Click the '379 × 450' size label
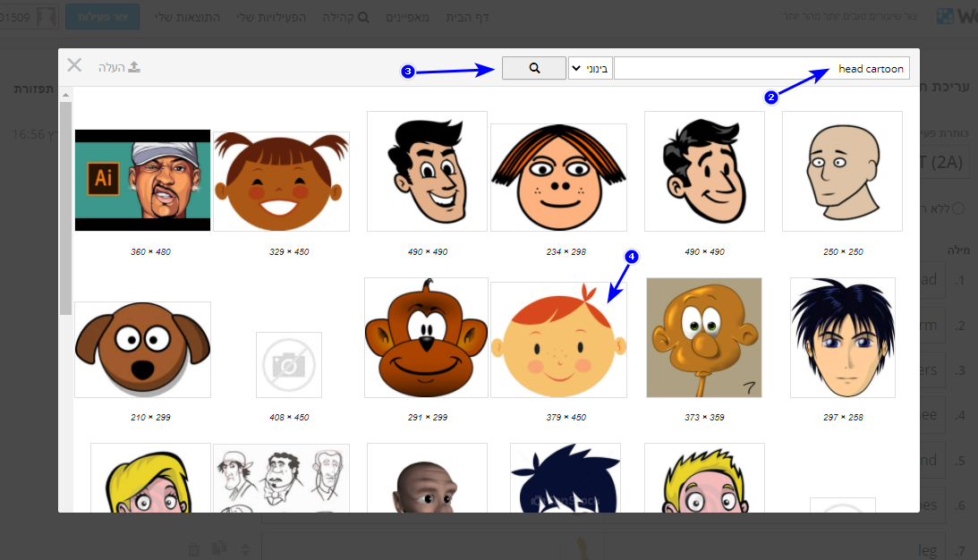Image resolution: width=978 pixels, height=560 pixels. point(566,417)
